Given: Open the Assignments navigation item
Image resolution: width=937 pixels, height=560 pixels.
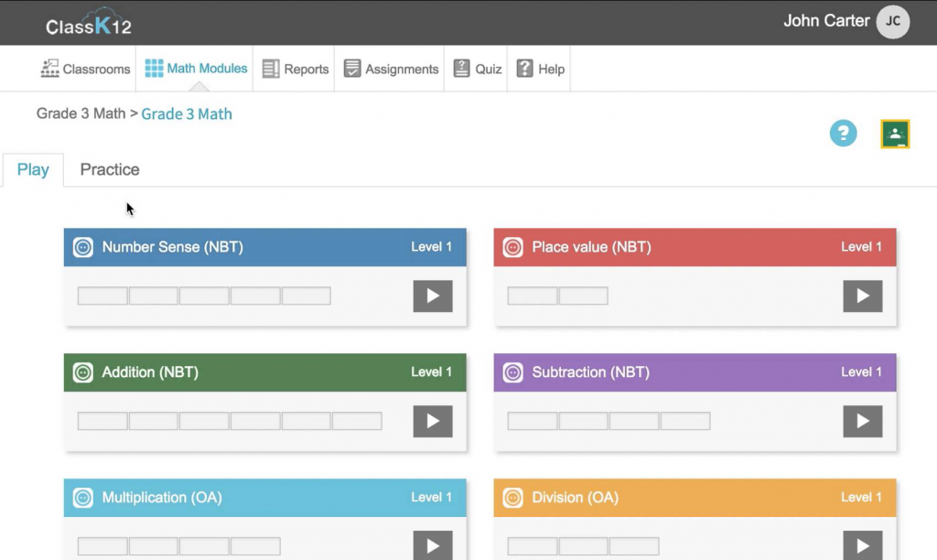Looking at the screenshot, I should click(391, 70).
